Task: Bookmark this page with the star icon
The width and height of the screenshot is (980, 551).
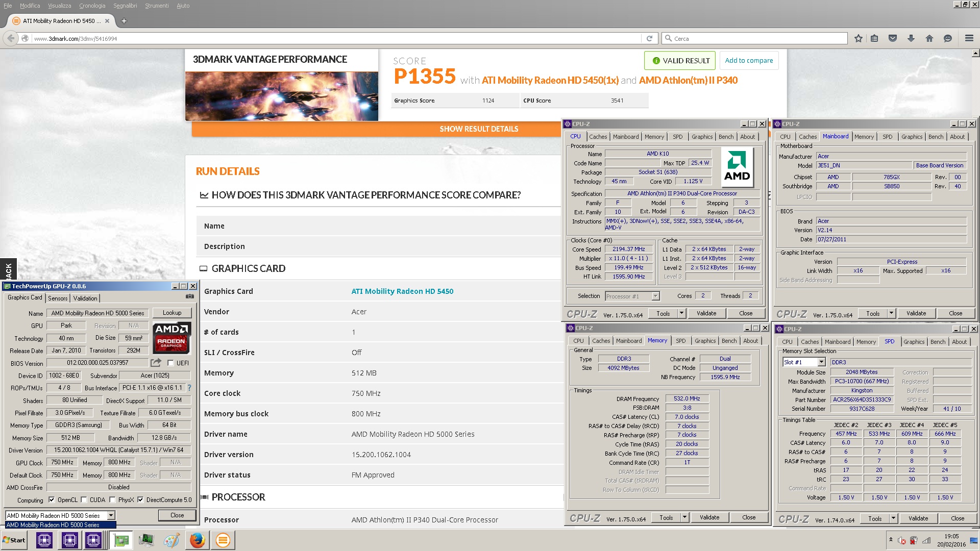Action: coord(859,38)
